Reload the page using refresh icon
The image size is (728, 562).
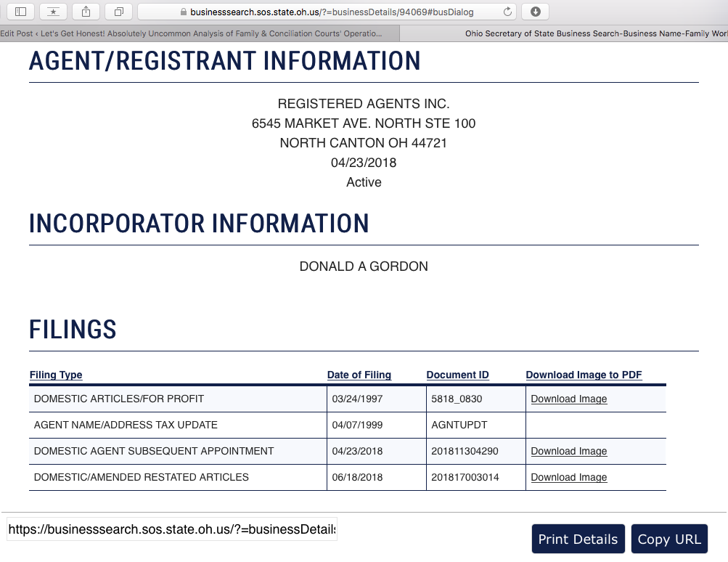(x=507, y=12)
